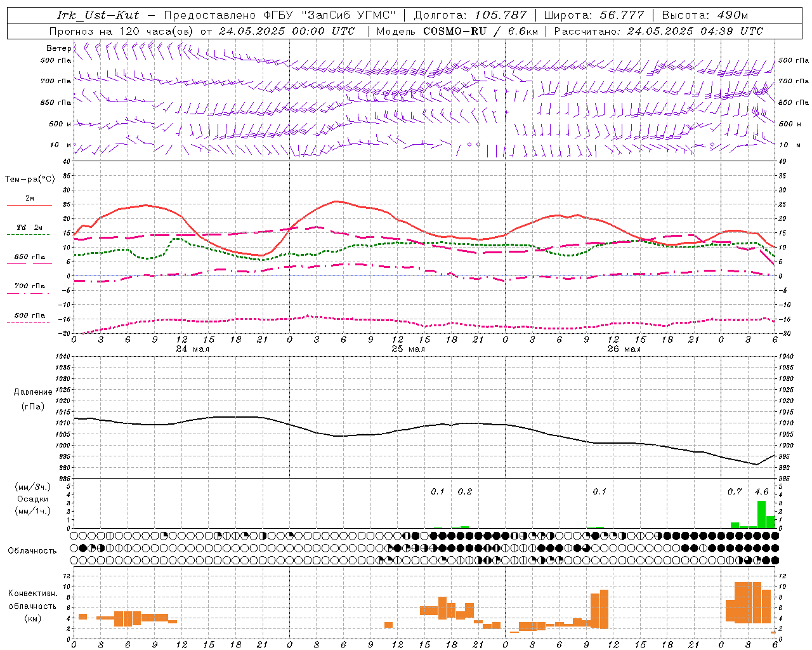Click the dash-dot 700 гПа legend line
Image resolution: width=812 pixels, height=650 pixels.
click(x=29, y=293)
